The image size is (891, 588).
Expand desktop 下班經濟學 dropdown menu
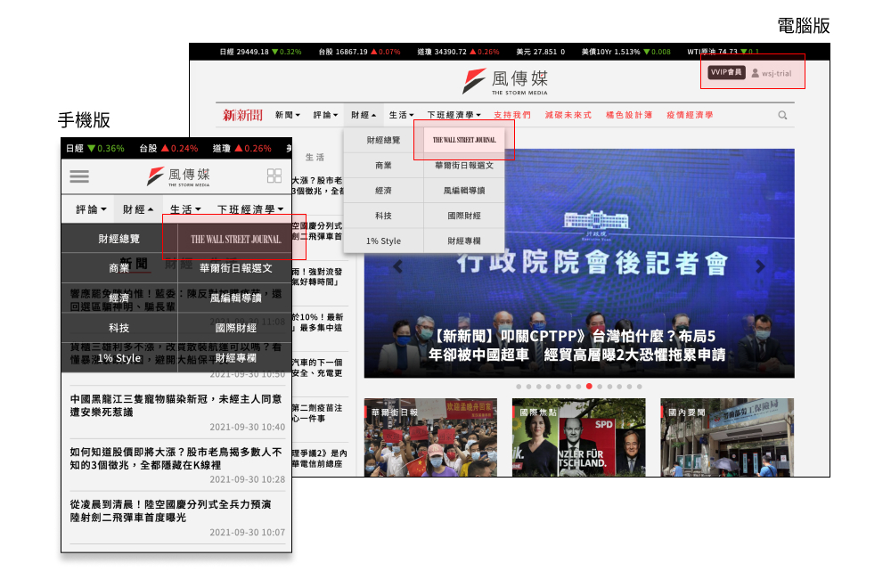pyautogui.click(x=454, y=115)
